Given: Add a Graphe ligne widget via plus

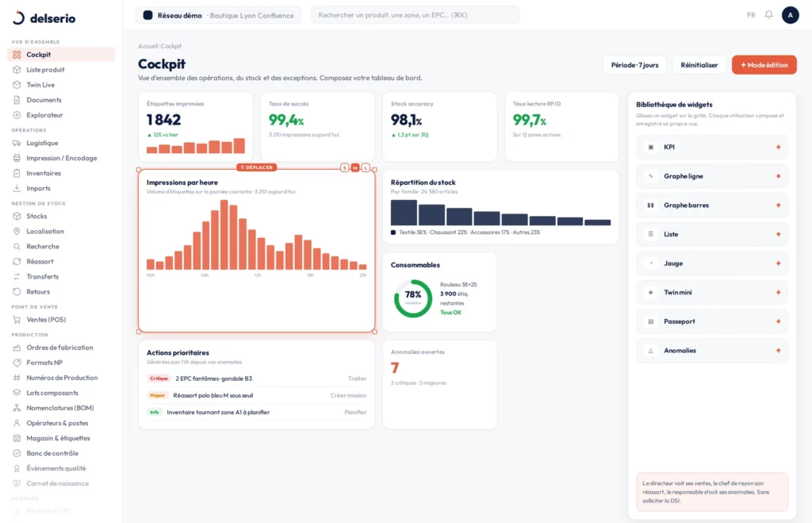Looking at the screenshot, I should [778, 176].
